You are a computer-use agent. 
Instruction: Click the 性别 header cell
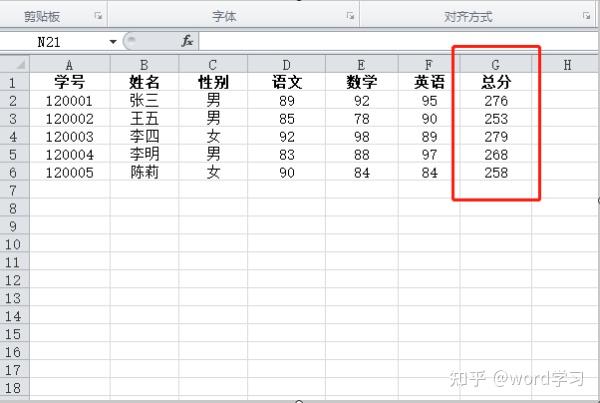pos(213,82)
